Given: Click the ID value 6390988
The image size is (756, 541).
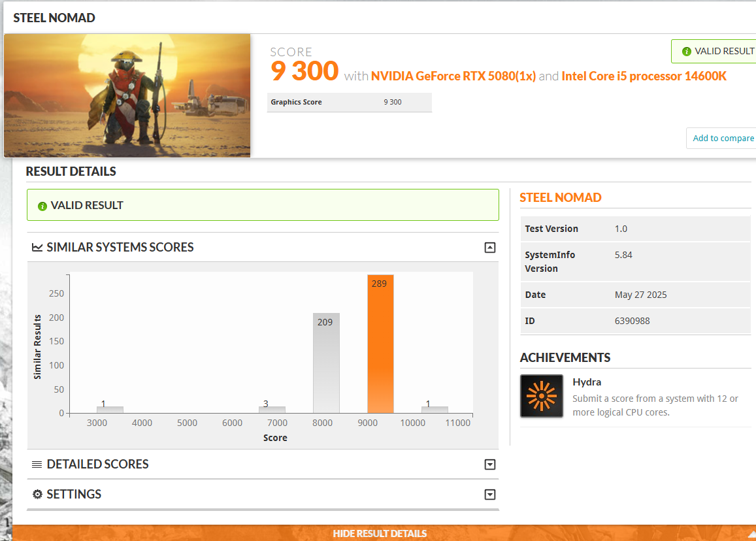Looking at the screenshot, I should [632, 321].
